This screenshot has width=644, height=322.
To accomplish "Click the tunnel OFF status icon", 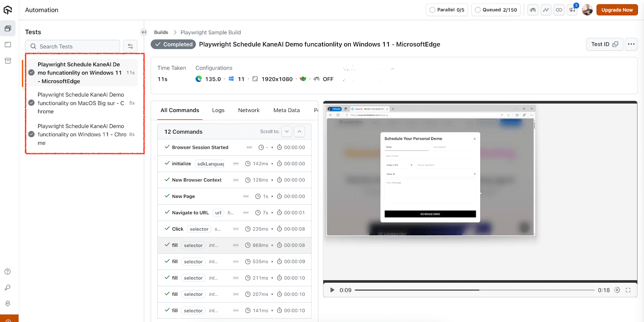I will tap(316, 79).
